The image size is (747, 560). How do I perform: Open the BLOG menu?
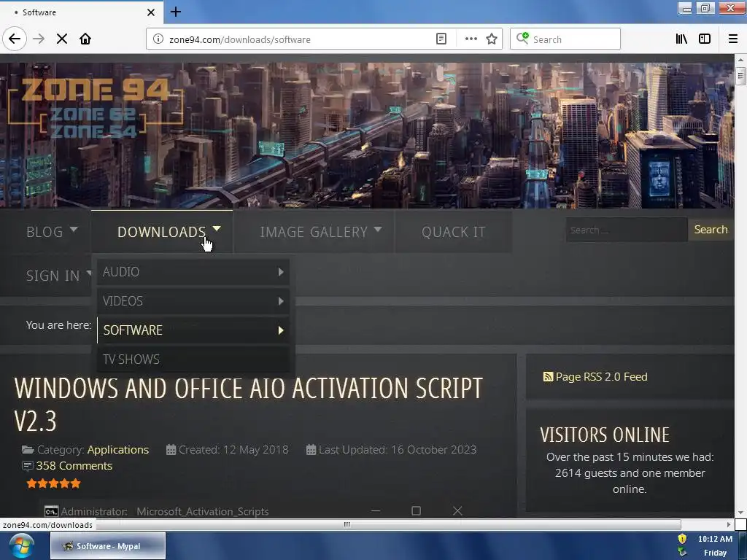(x=44, y=232)
